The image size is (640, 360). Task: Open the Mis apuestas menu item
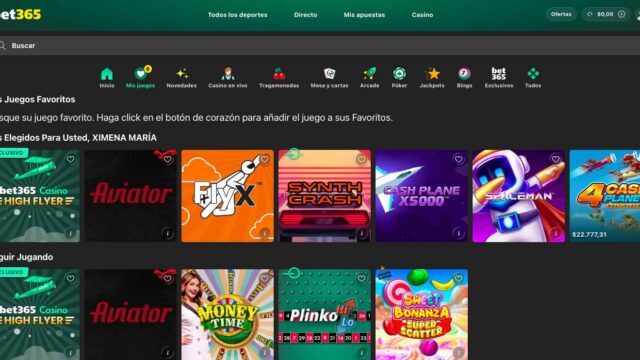364,15
